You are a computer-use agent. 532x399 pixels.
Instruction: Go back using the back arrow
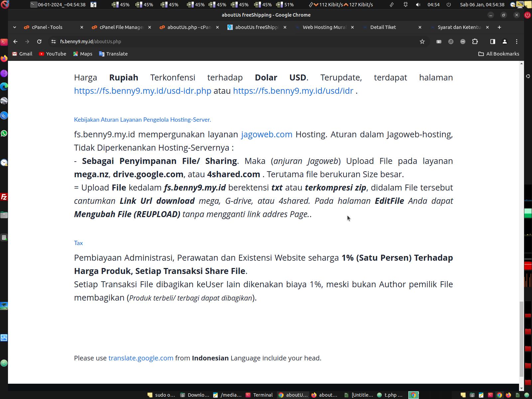coord(15,42)
